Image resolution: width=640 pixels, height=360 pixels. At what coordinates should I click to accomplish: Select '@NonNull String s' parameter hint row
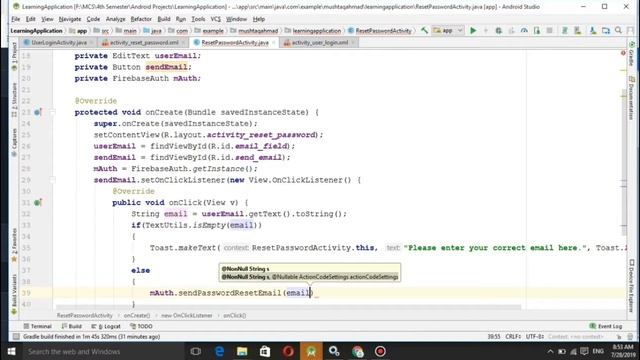click(x=309, y=269)
